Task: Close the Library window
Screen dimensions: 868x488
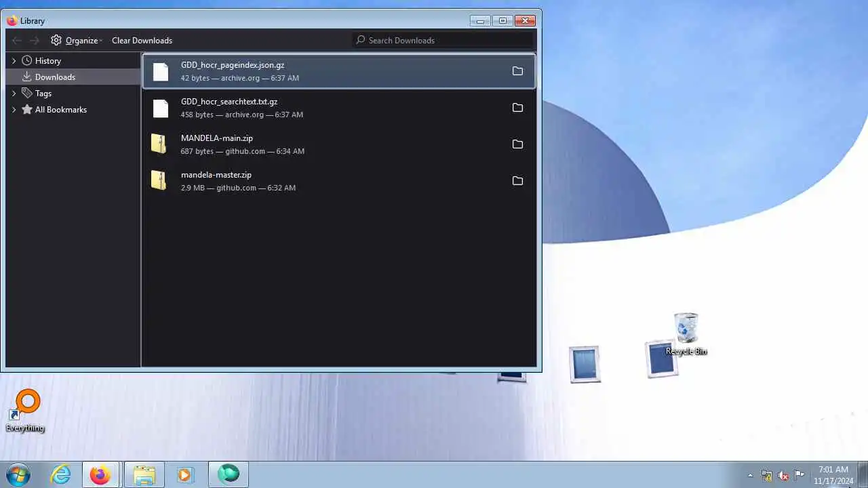Action: click(526, 20)
